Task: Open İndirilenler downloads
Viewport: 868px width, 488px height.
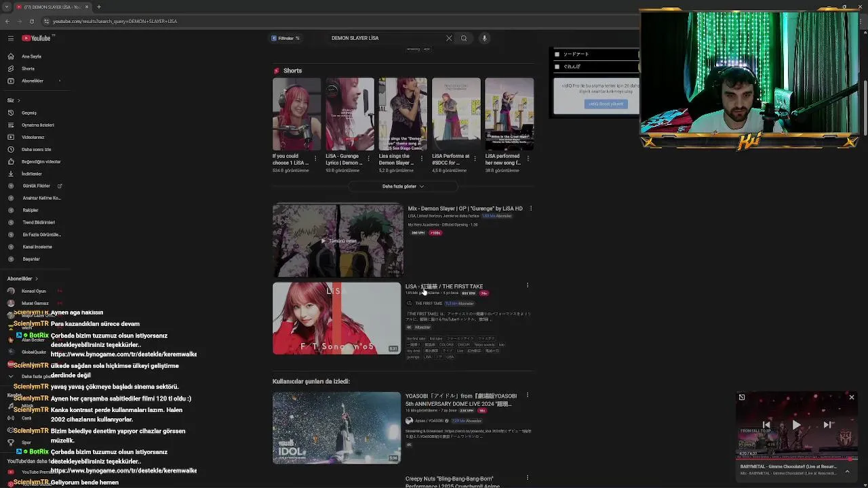Action: pos(31,174)
